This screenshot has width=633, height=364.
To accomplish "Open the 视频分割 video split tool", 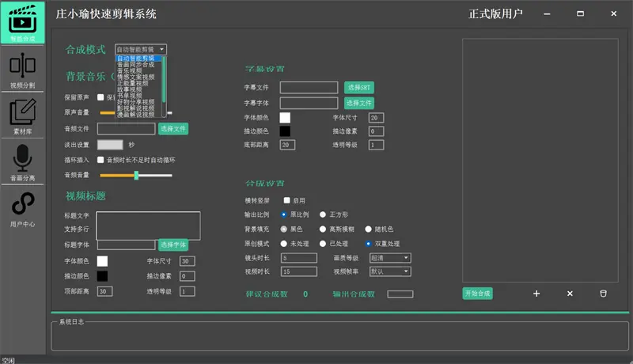I will point(23,69).
